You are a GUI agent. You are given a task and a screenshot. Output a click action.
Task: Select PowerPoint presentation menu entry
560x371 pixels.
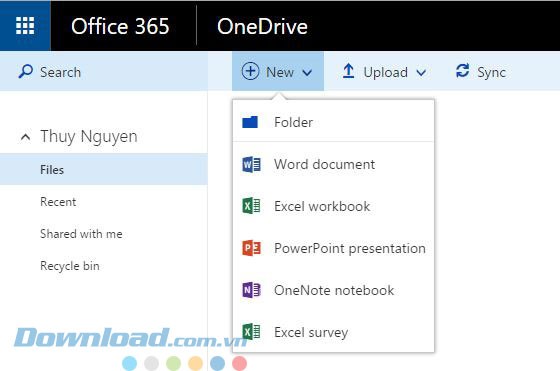point(333,248)
